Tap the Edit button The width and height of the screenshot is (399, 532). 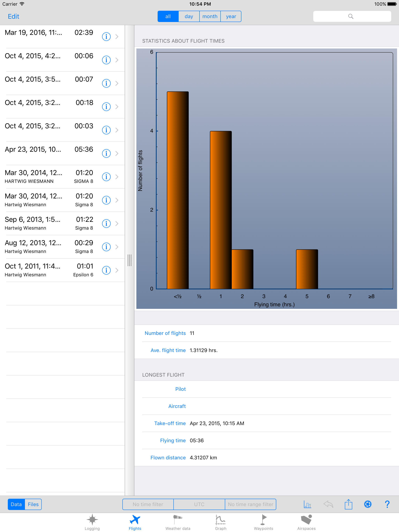click(x=13, y=16)
